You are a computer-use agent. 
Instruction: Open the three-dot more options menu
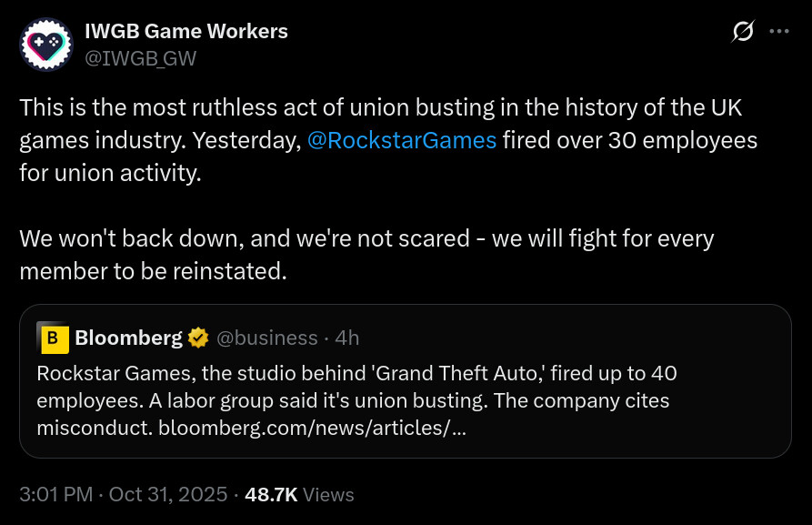click(x=779, y=31)
